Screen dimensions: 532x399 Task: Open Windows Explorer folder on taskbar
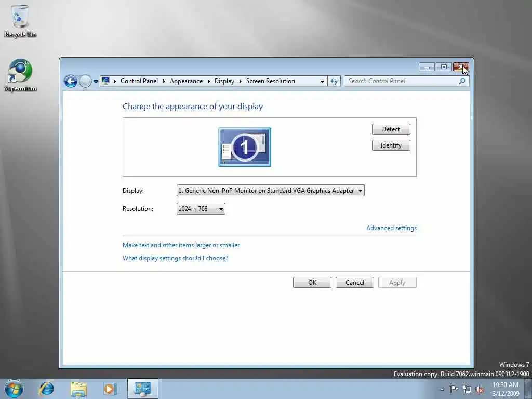(79, 389)
